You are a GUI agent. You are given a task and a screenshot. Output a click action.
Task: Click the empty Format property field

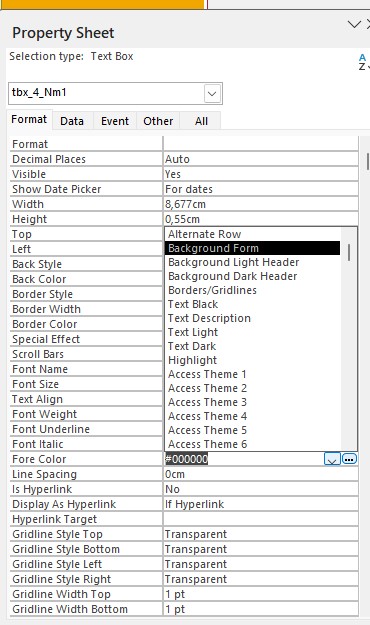click(x=261, y=144)
